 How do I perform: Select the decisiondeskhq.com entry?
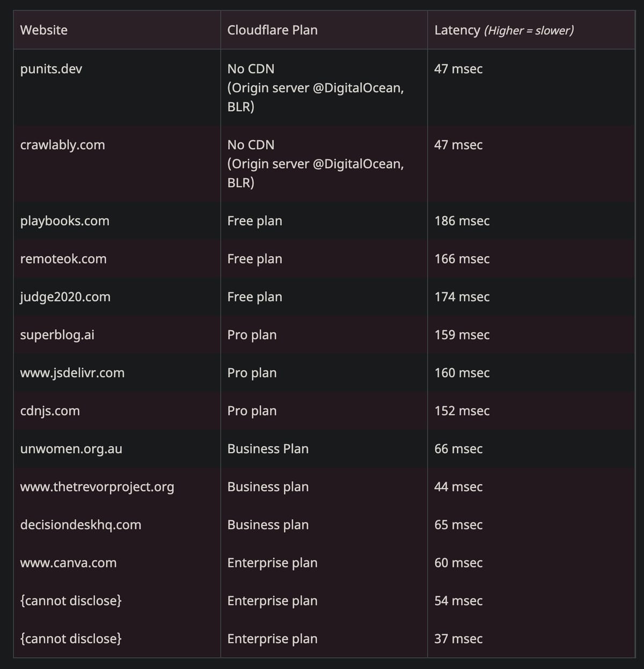(x=80, y=525)
